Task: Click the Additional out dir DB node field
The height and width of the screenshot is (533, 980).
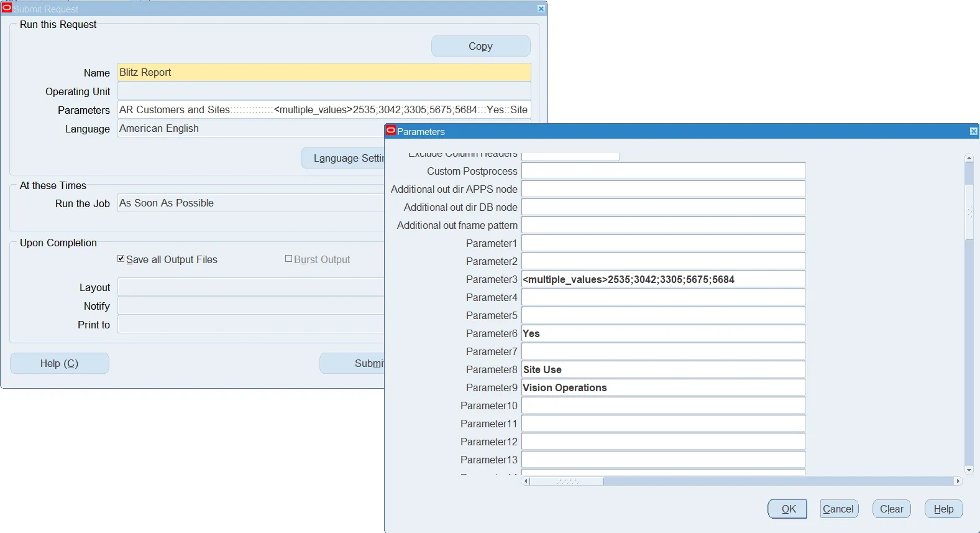Action: coord(664,207)
